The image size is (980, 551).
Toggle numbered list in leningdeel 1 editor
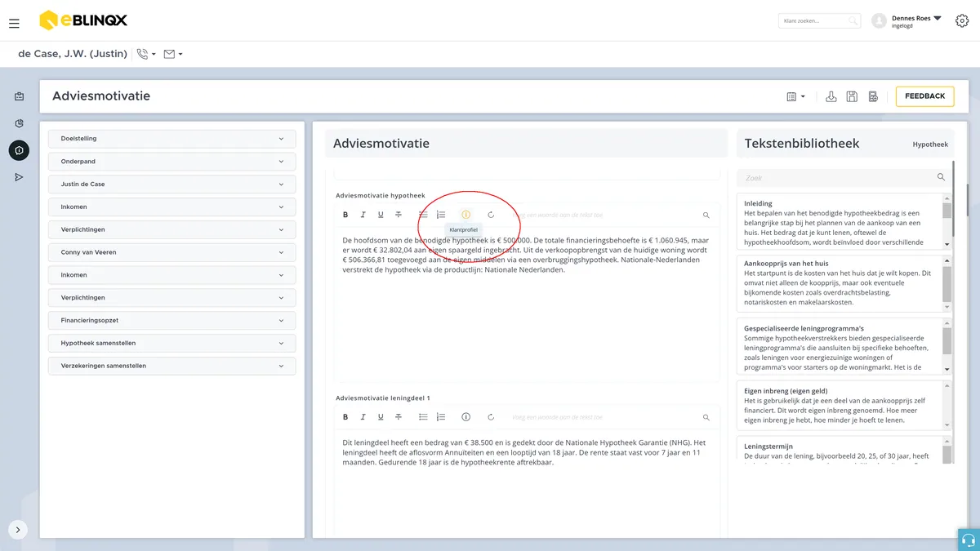[441, 417]
